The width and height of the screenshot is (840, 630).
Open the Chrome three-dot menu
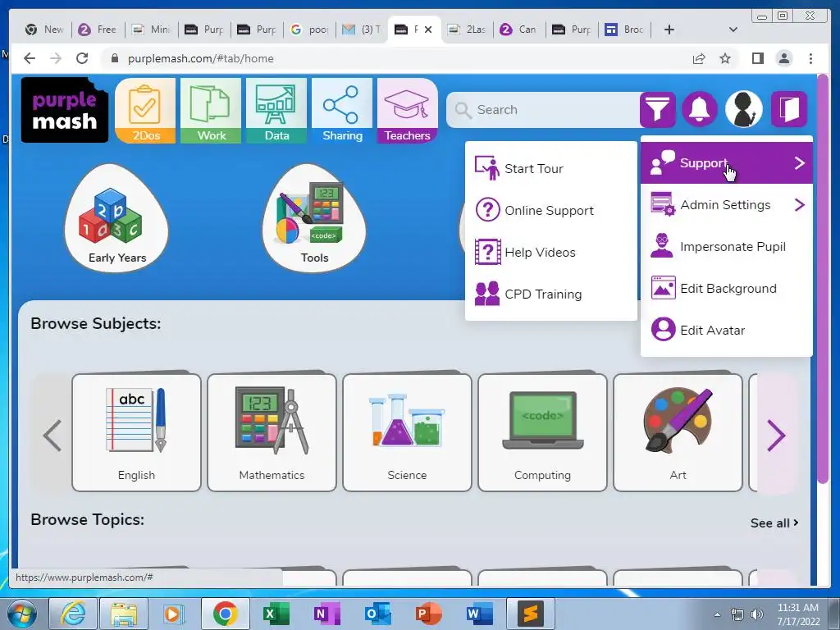810,58
